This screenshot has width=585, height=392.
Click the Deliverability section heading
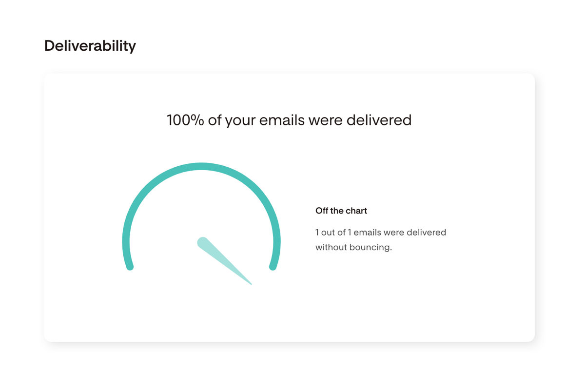pos(90,46)
